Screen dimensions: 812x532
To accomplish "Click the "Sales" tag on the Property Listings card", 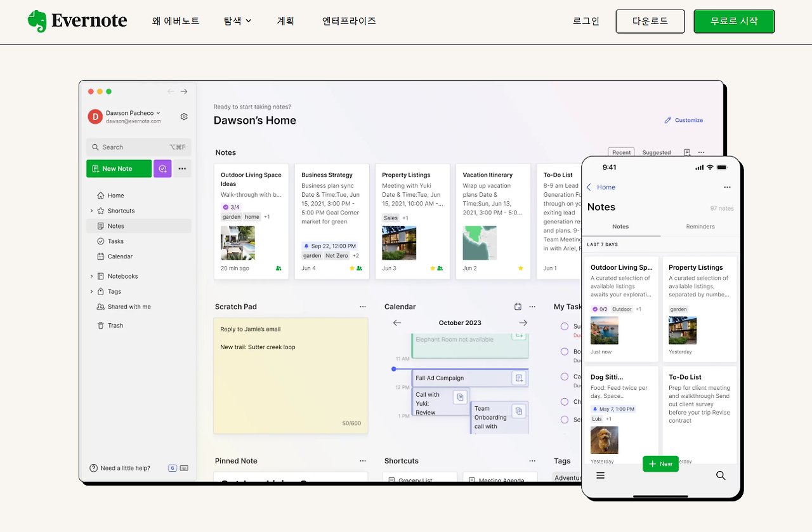I will [391, 218].
